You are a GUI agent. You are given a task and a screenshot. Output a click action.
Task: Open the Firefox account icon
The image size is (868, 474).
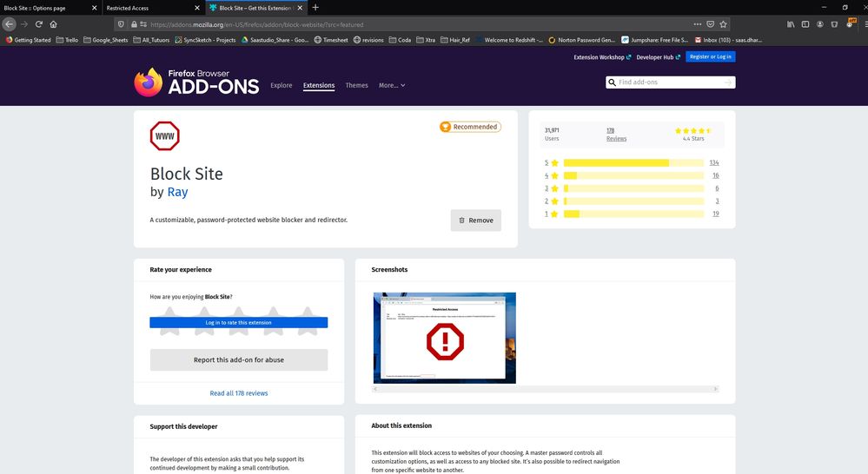[821, 24]
